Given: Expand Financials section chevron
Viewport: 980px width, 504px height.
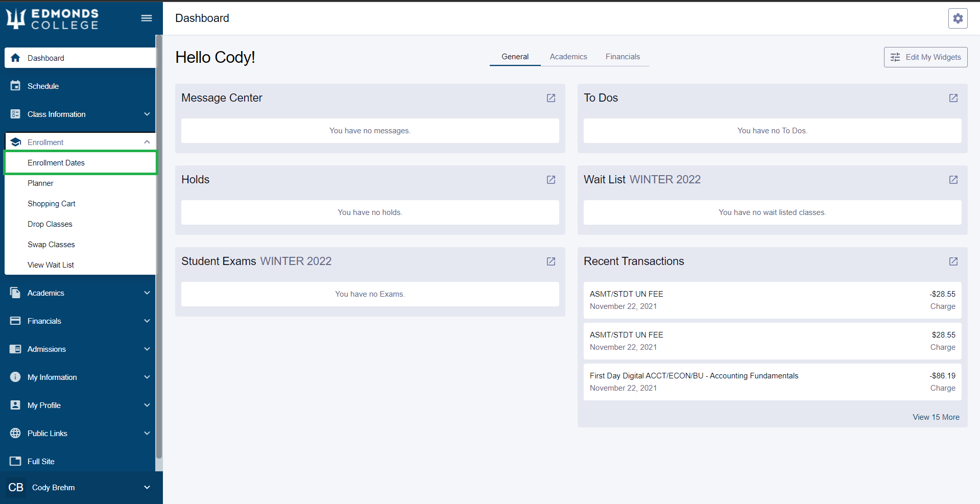Looking at the screenshot, I should pos(147,321).
